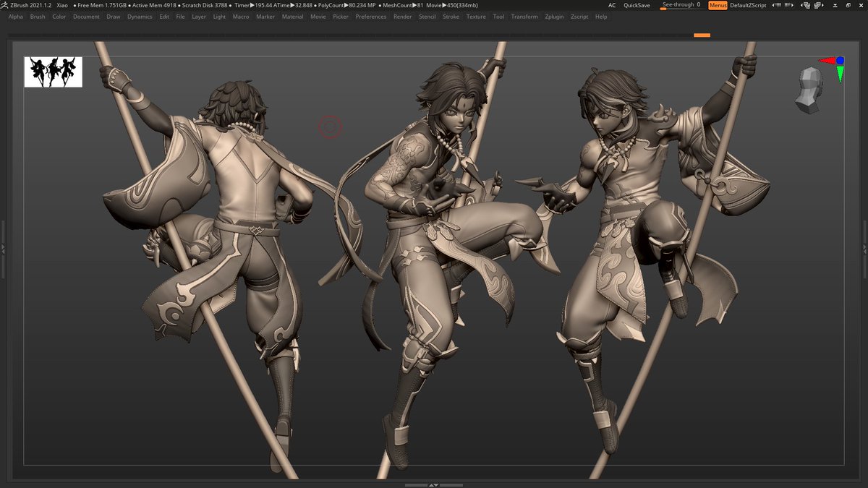The height and width of the screenshot is (488, 868).
Task: Open the Layer menu
Action: [199, 17]
